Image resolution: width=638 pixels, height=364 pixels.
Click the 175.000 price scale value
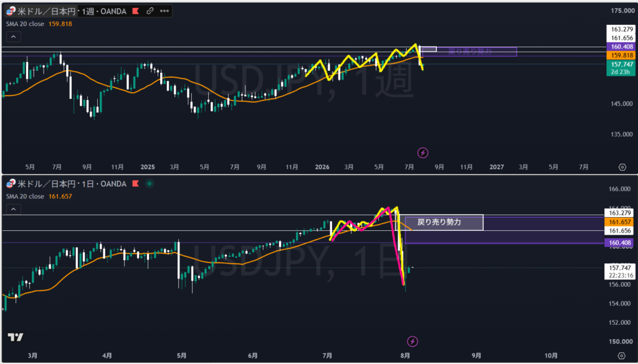[x=622, y=11]
